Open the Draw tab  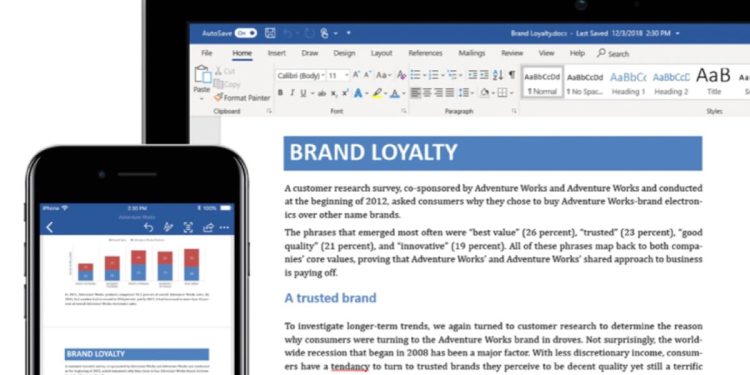[309, 53]
